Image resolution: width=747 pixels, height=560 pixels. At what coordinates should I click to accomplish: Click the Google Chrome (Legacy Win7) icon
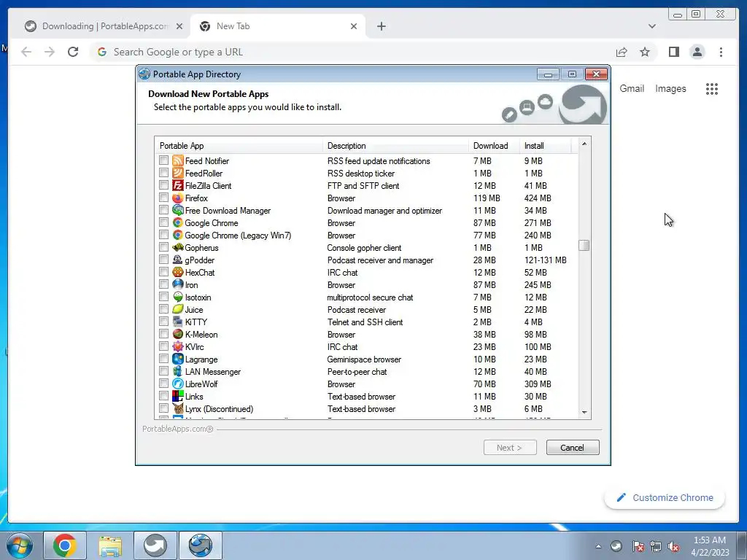coord(178,236)
